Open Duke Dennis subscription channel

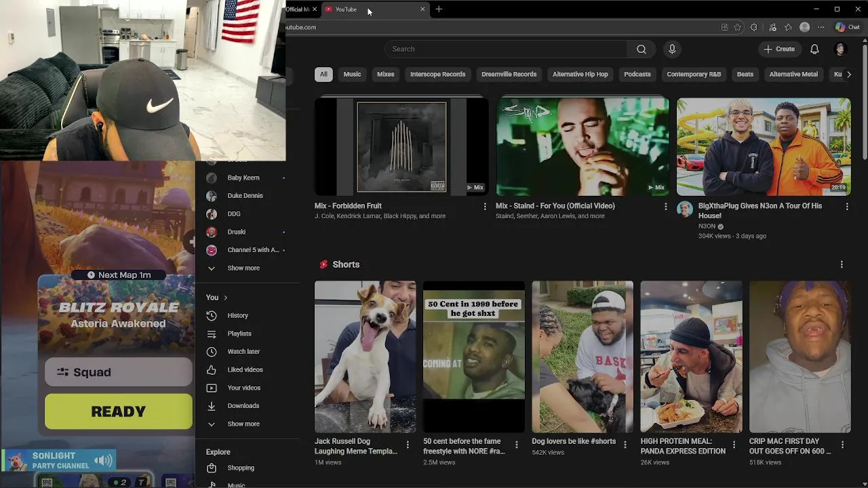[x=245, y=196]
